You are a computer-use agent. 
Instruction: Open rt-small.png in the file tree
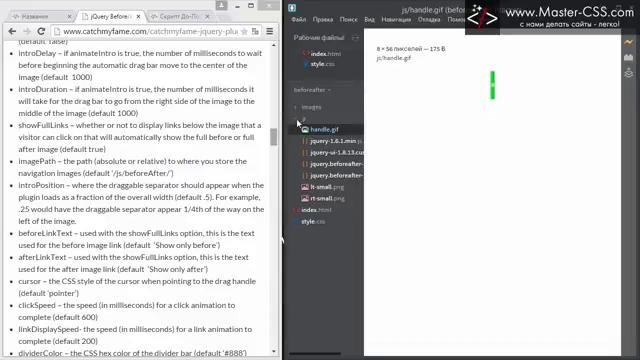tap(327, 198)
